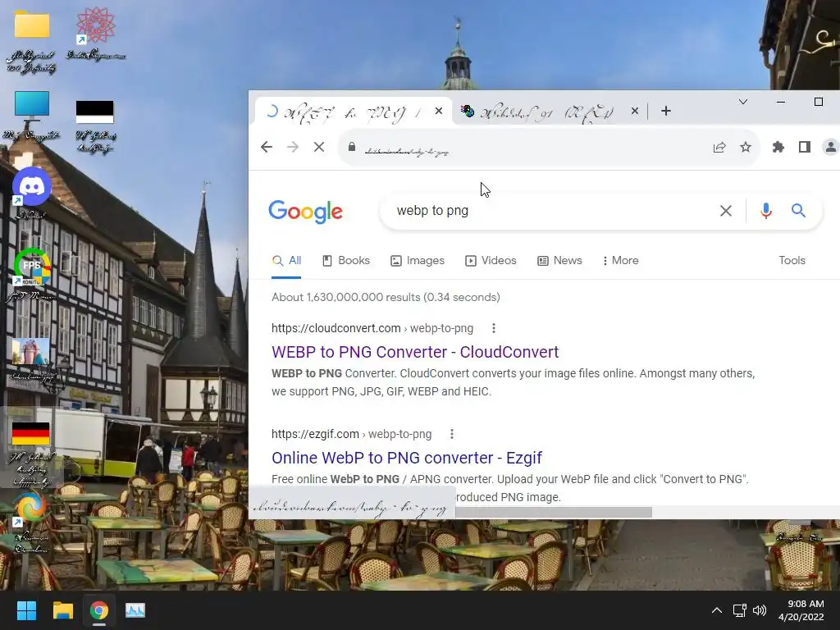The image size is (840, 630).
Task: Open the clock showing 9:08 AM
Action: click(x=801, y=610)
